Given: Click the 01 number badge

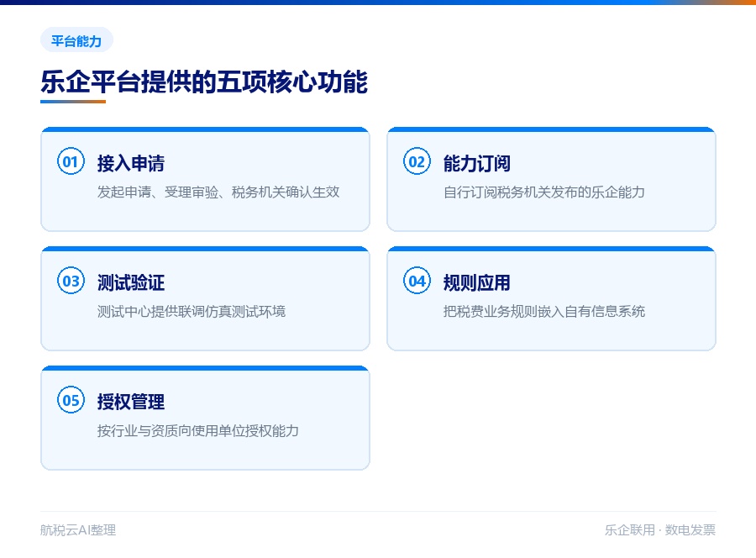Looking at the screenshot, I should tap(71, 161).
